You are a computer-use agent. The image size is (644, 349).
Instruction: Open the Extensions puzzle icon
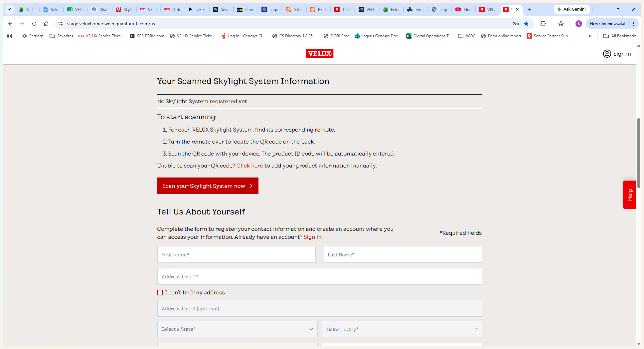pos(543,24)
